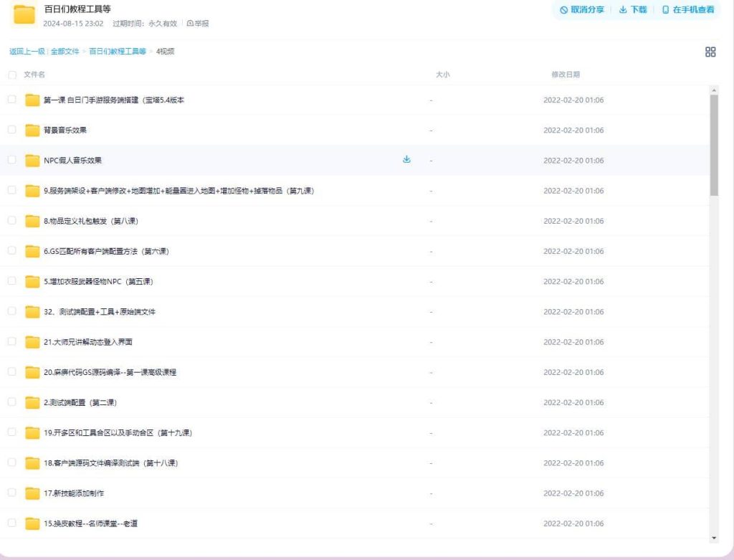
Task: Click modified date of 背景音乐效果 row
Action: click(573, 130)
